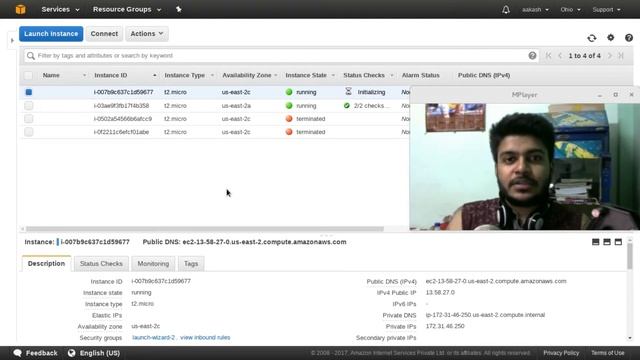Viewport: 640px width, 360px height.
Task: Open the Resource Groups dropdown
Action: click(x=127, y=9)
